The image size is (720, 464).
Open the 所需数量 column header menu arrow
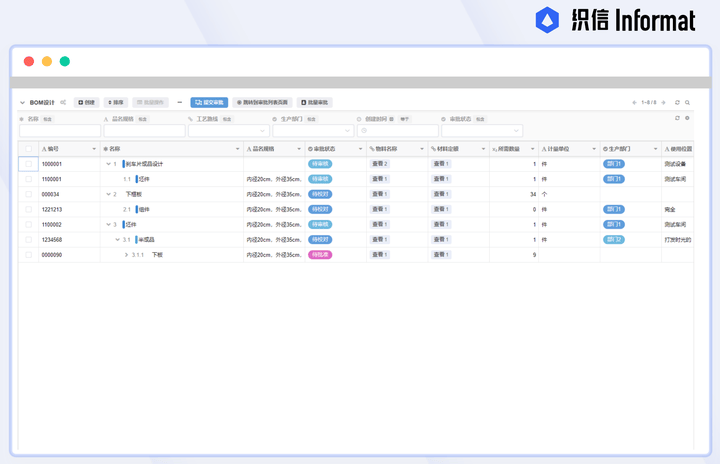click(533, 149)
